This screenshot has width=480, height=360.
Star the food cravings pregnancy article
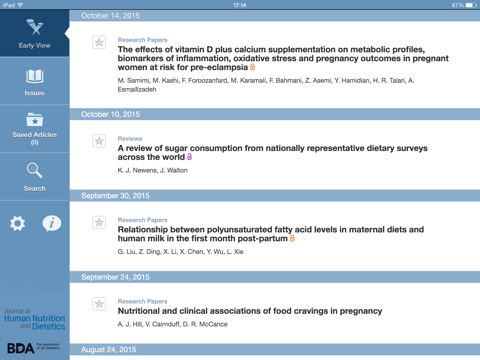point(99,304)
